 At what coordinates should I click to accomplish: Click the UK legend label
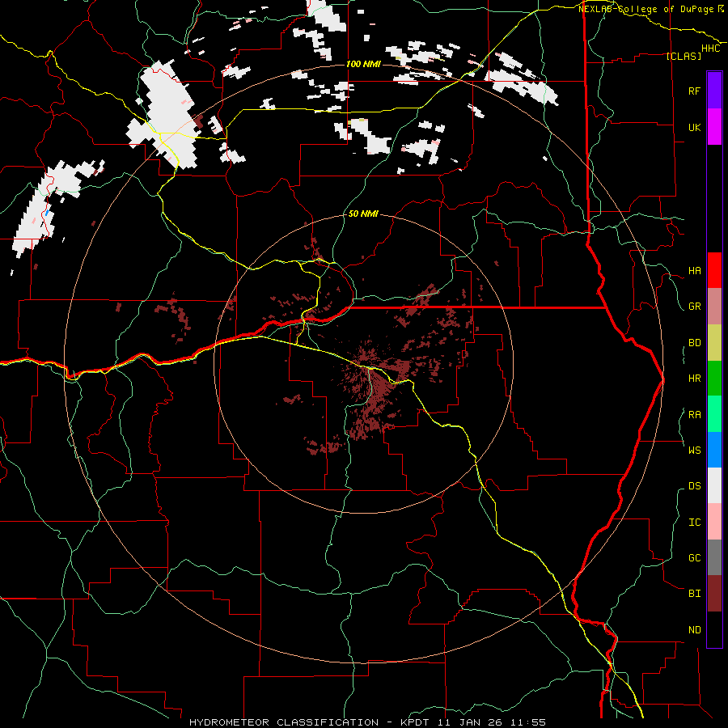coord(694,127)
